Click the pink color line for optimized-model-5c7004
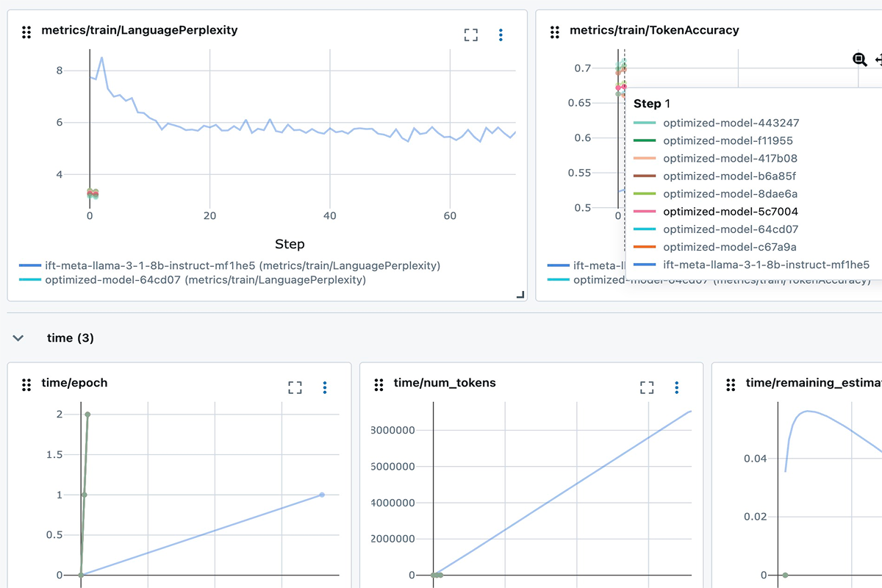Image resolution: width=882 pixels, height=588 pixels. [644, 212]
